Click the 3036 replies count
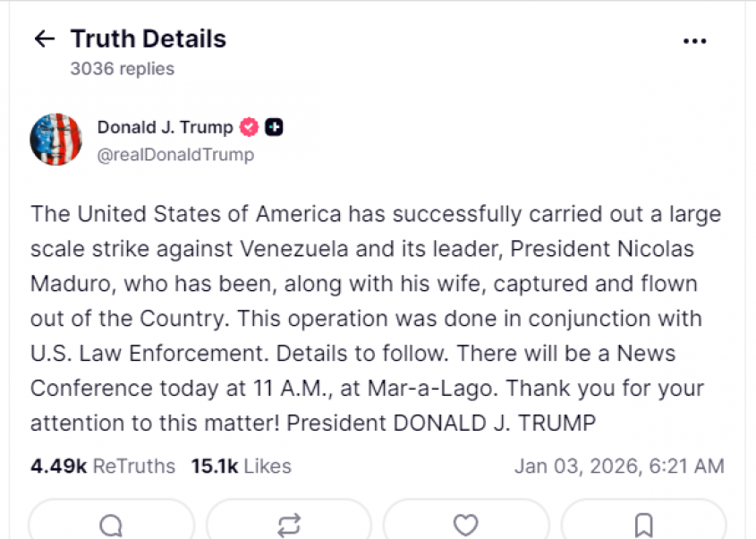 pos(123,68)
